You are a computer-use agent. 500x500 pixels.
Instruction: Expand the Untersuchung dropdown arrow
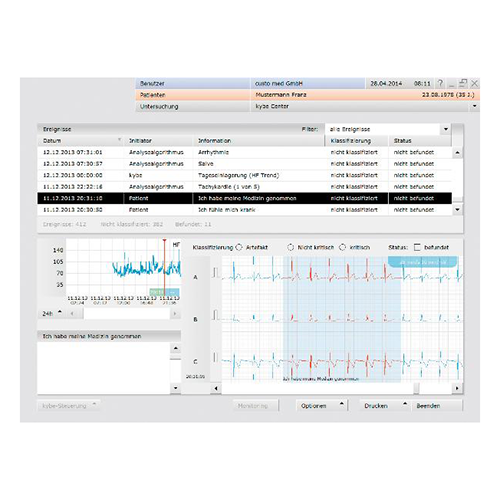tap(474, 106)
